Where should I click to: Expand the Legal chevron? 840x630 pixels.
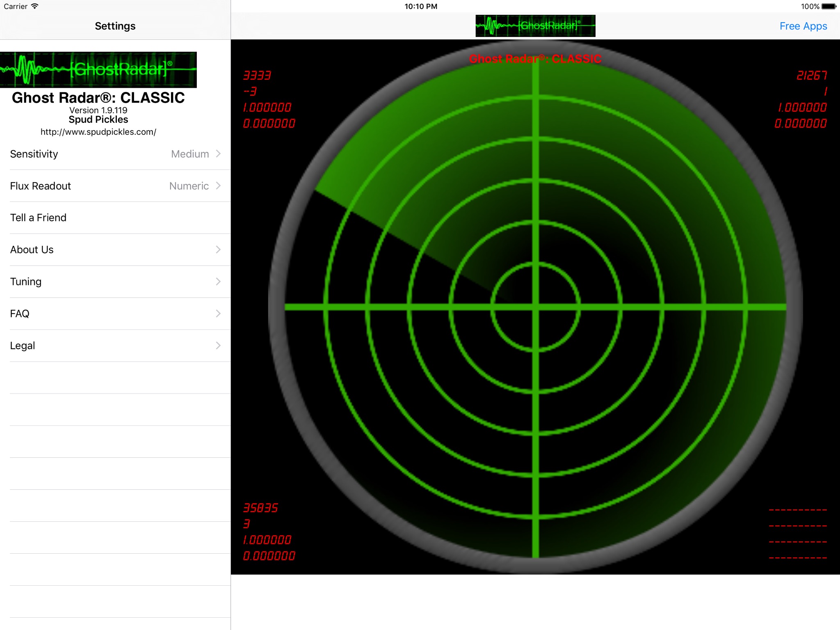click(x=218, y=346)
